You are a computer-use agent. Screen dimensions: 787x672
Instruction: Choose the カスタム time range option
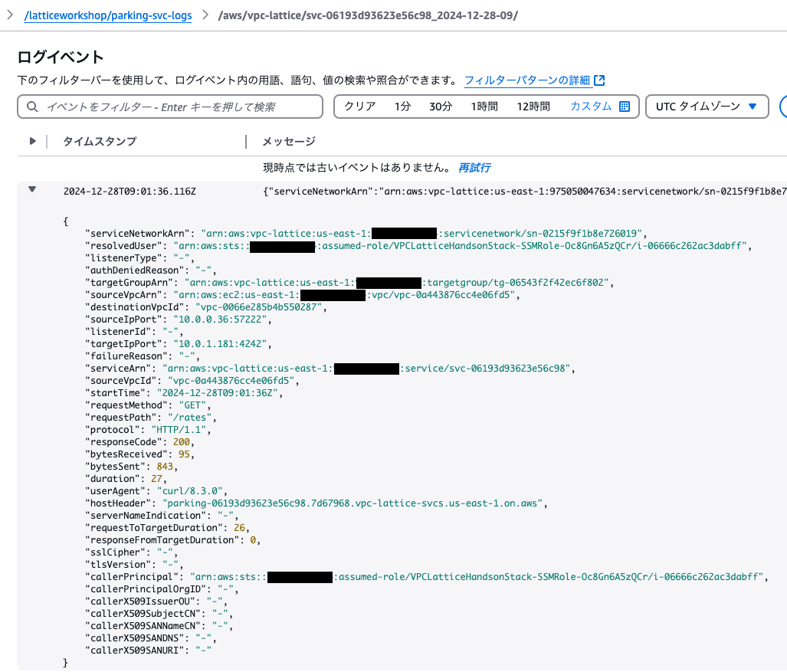pyautogui.click(x=592, y=107)
